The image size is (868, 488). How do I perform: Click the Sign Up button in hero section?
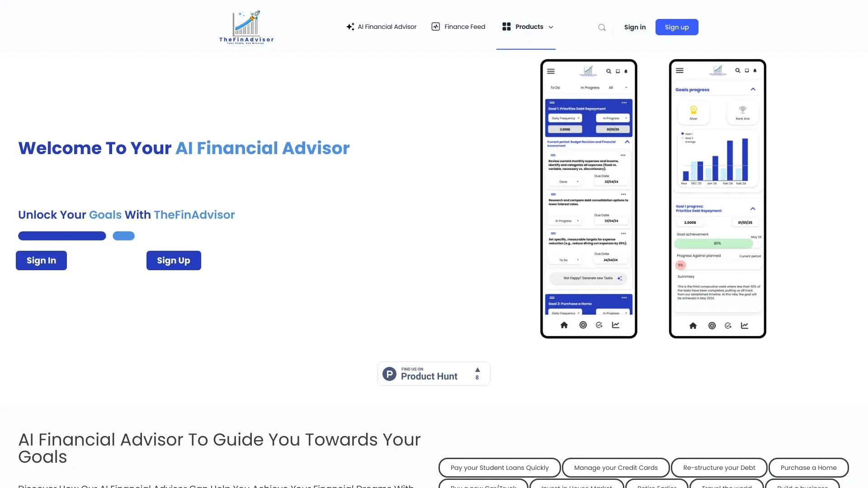[x=174, y=260]
